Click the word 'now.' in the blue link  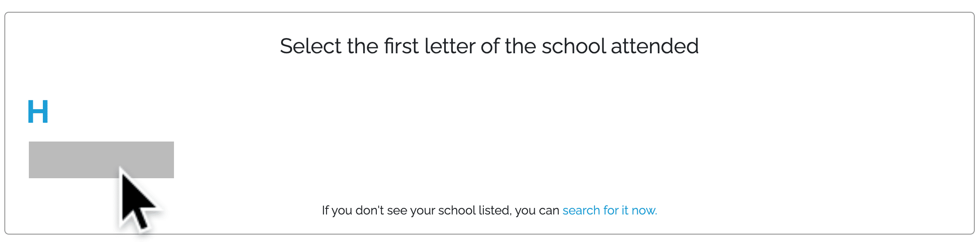644,211
